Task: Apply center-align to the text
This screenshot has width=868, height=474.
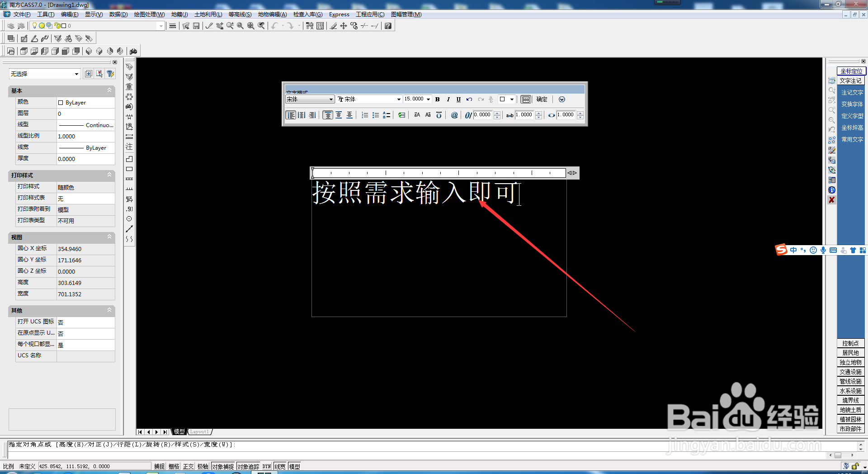Action: (302, 115)
